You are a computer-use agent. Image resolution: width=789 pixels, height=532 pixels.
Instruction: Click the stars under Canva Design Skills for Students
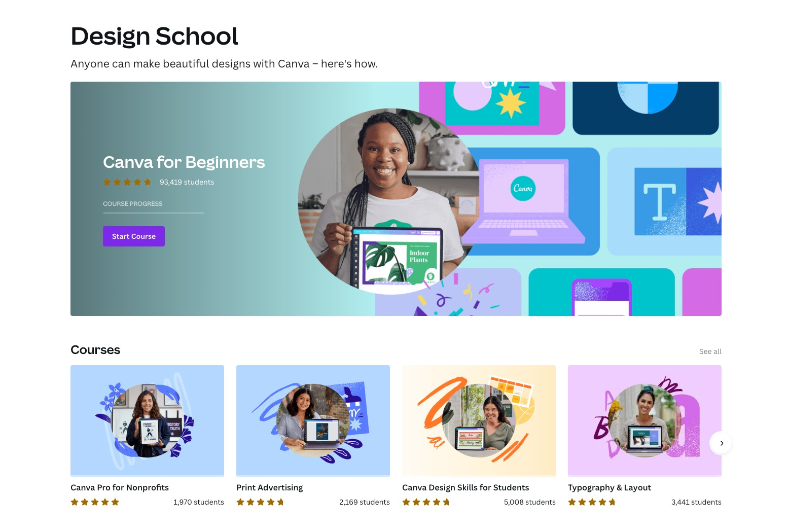click(x=426, y=502)
